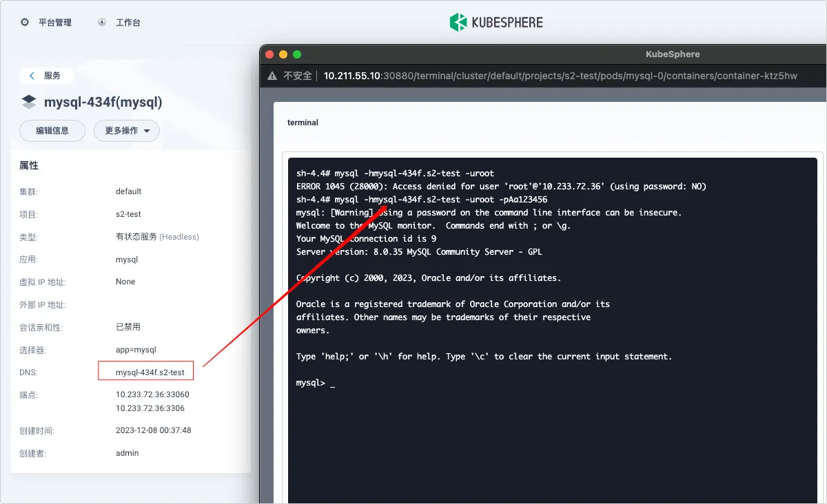Click the workbench icon in top bar
The width and height of the screenshot is (827, 504).
(x=102, y=22)
